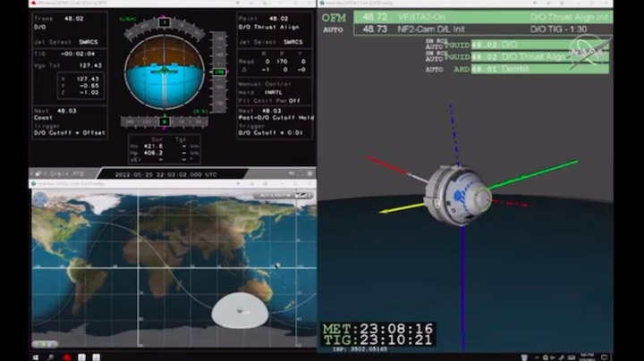
Task: Click the attitude director ball indicator
Action: tap(165, 71)
